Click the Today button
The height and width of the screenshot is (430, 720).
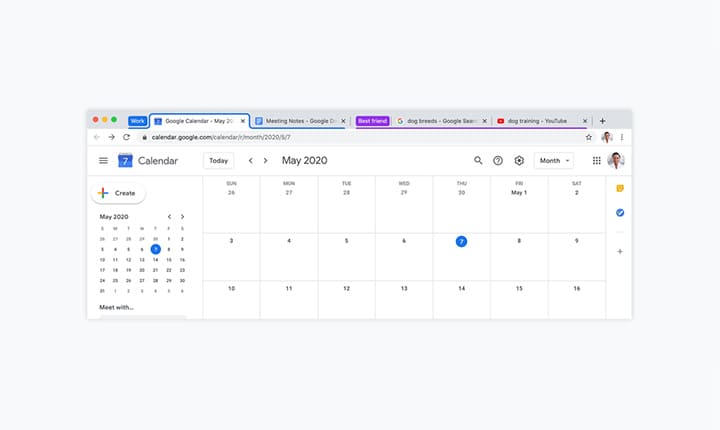218,160
